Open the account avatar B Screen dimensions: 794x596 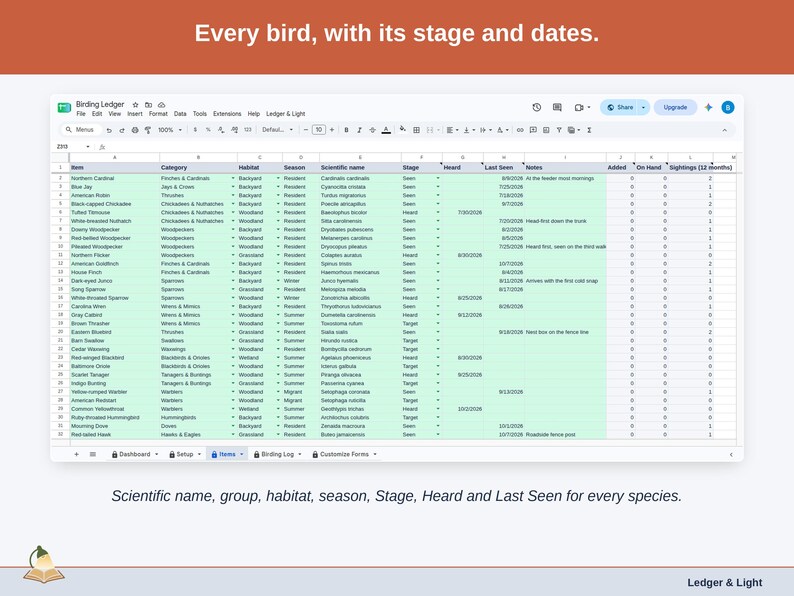[728, 107]
